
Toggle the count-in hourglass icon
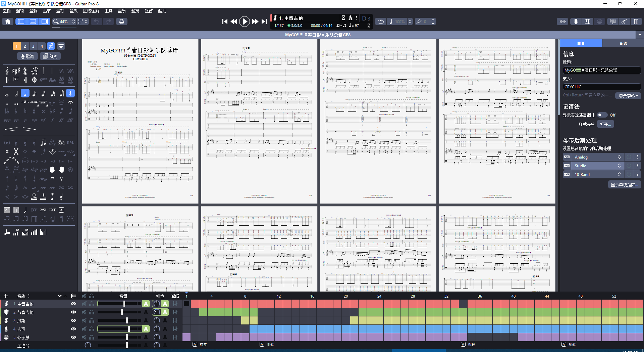(x=343, y=18)
